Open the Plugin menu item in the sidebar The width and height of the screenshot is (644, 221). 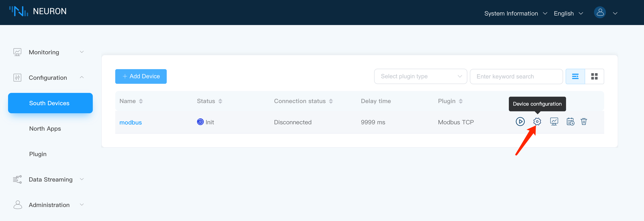[x=38, y=154]
